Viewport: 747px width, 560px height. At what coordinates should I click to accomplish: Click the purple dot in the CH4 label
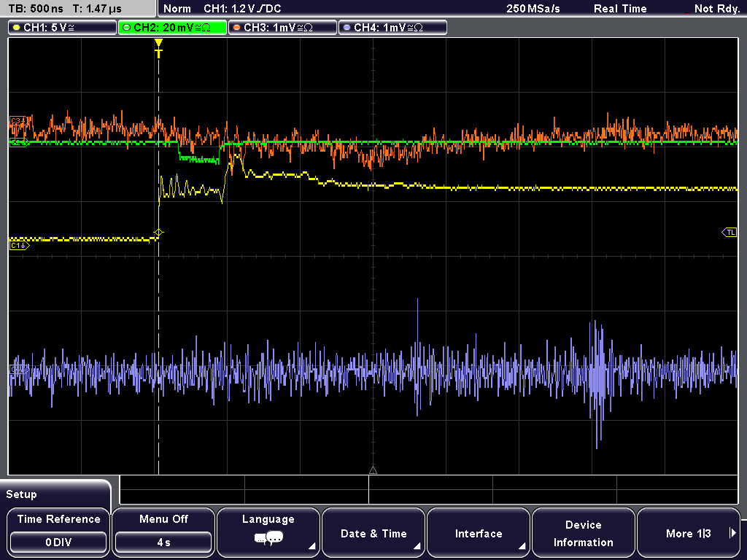pos(347,28)
